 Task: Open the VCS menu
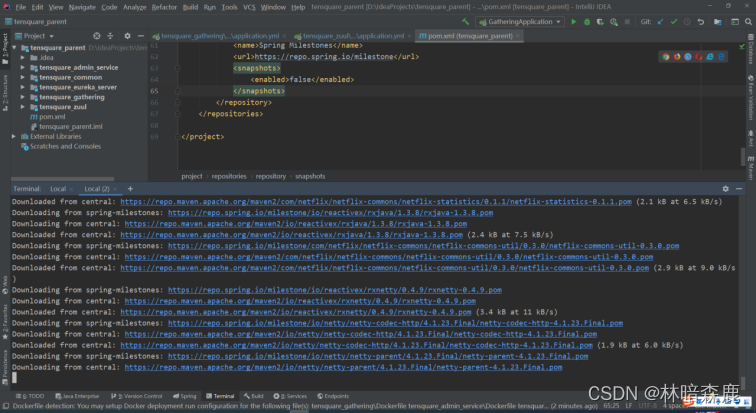point(249,7)
